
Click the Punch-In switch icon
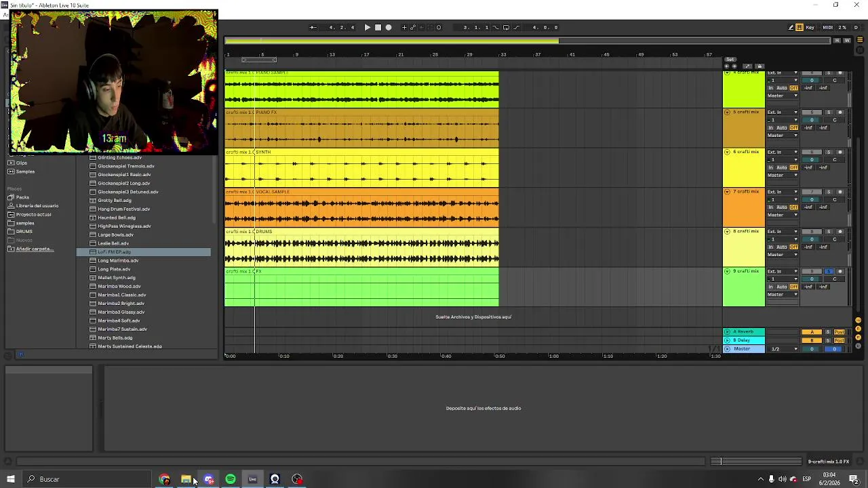coord(496,27)
